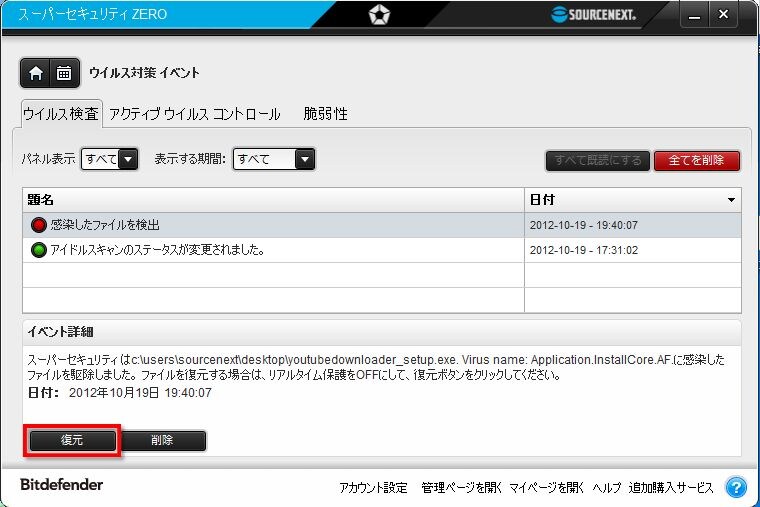Open アカウント設定 link

[373, 488]
